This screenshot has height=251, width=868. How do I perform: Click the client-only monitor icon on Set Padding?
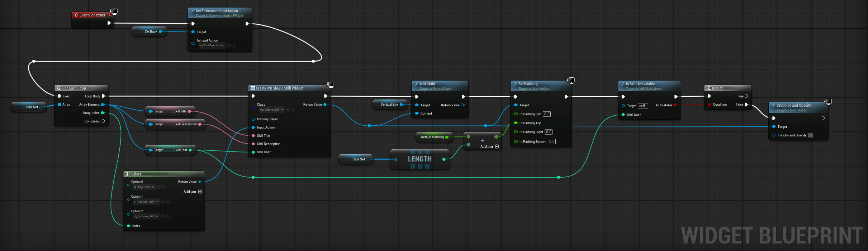[571, 80]
